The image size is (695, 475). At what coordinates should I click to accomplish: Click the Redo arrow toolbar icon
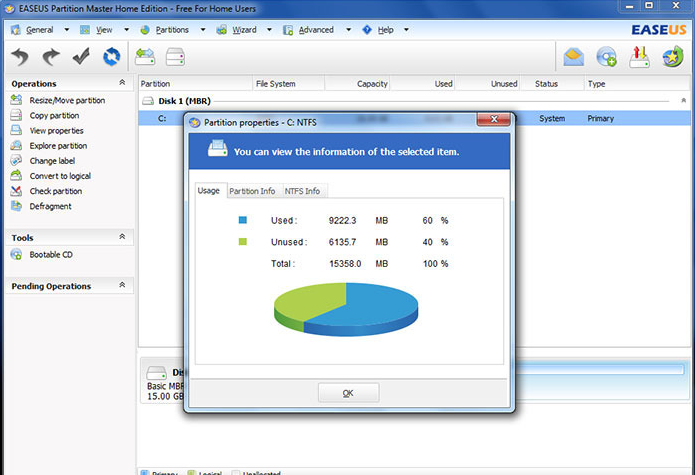51,57
